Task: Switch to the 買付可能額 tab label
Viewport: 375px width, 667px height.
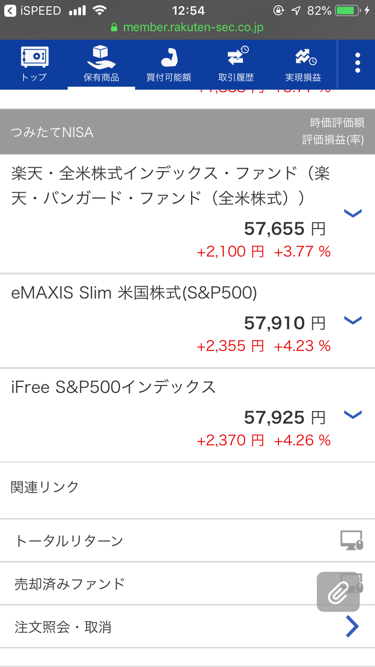Action: [x=169, y=78]
